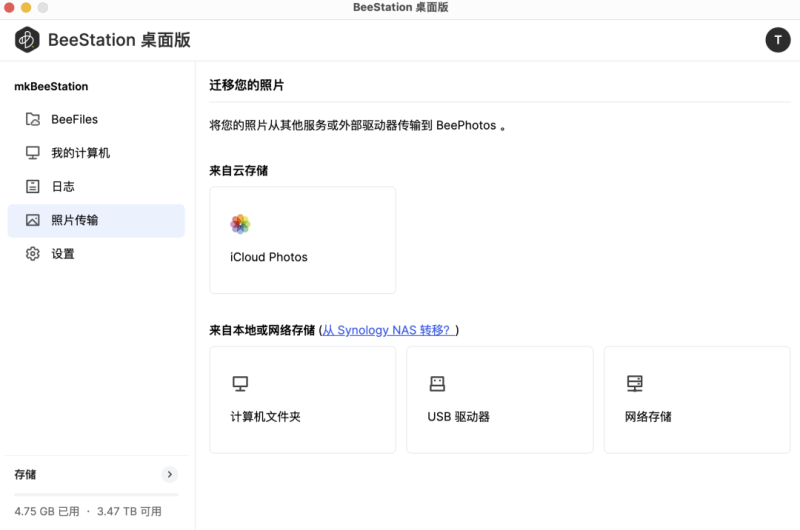
Task: Minimize the window with yellow button
Action: tap(26, 7)
